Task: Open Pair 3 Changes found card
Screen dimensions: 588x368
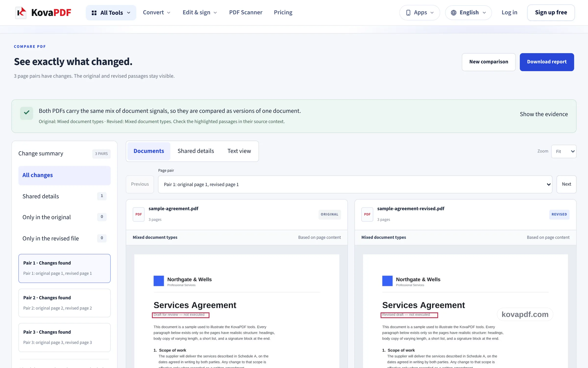Action: [64, 337]
